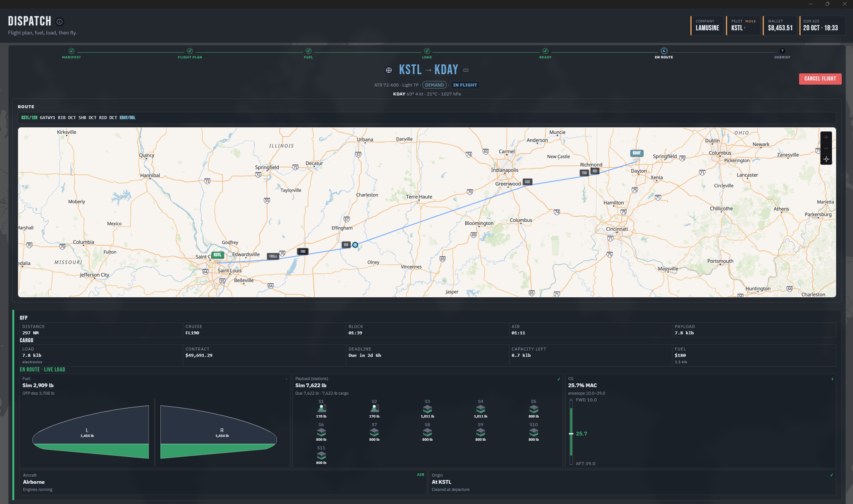Zoom in on the route map

pyautogui.click(x=826, y=137)
